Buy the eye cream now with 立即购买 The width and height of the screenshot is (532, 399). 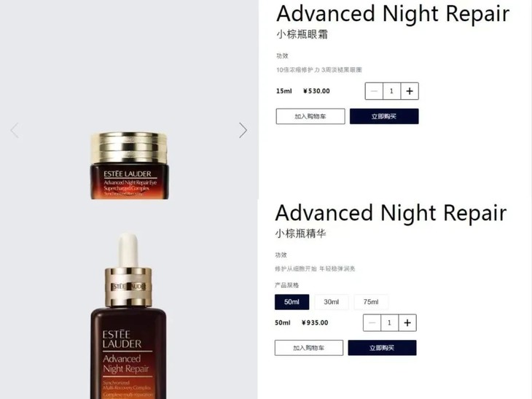click(384, 117)
